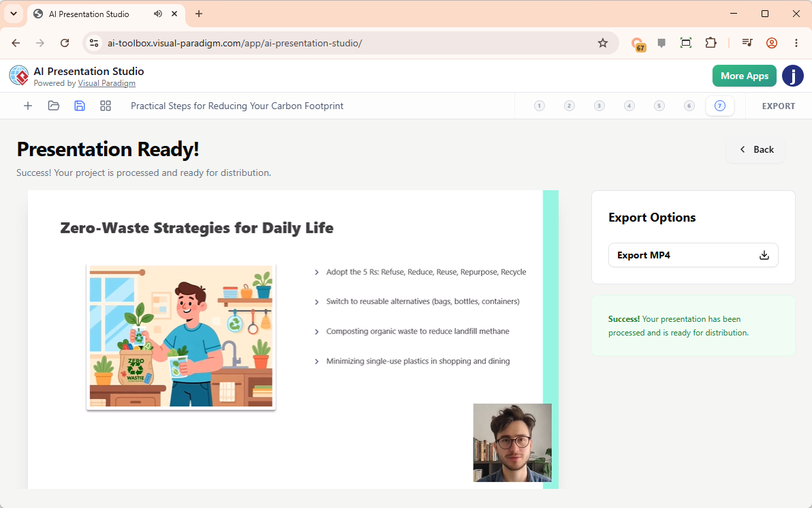Go to step 1

pos(539,106)
